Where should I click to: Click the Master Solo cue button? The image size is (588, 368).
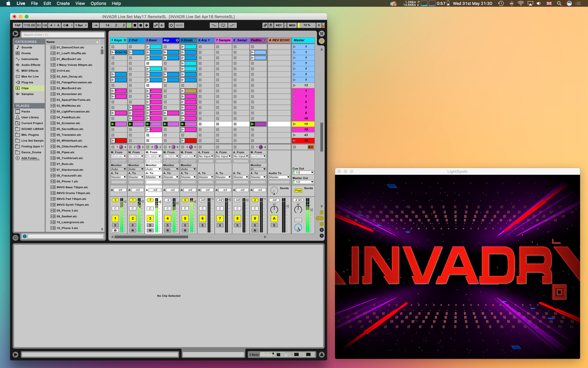(x=298, y=220)
